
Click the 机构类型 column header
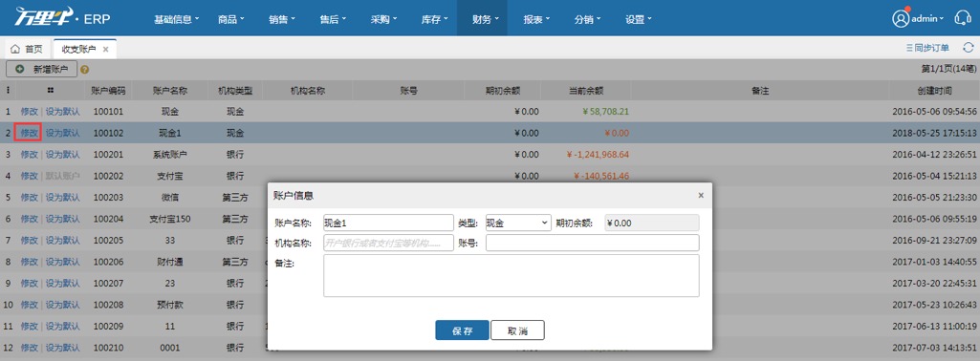point(235,91)
